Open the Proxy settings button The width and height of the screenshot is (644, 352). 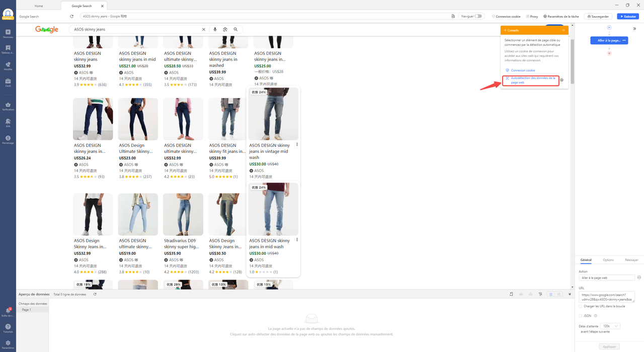532,16
